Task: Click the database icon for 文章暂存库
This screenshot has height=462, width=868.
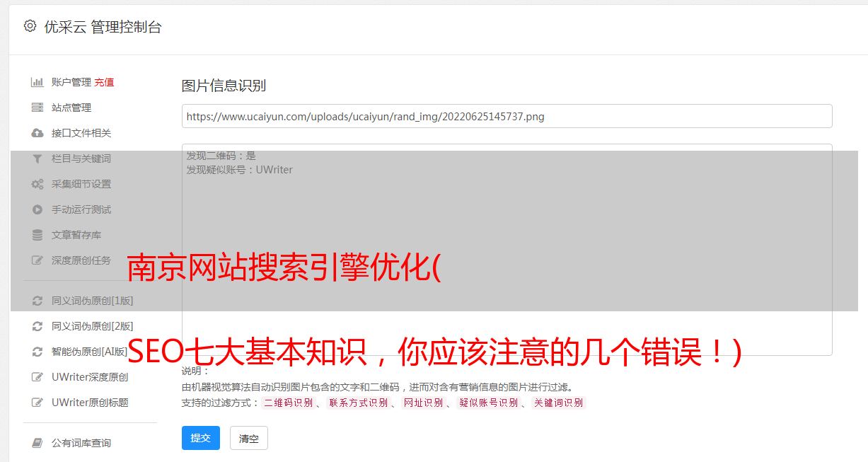Action: point(37,235)
